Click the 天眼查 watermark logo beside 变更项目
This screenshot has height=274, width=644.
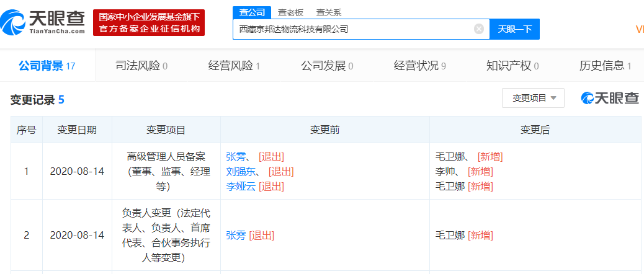(609, 98)
